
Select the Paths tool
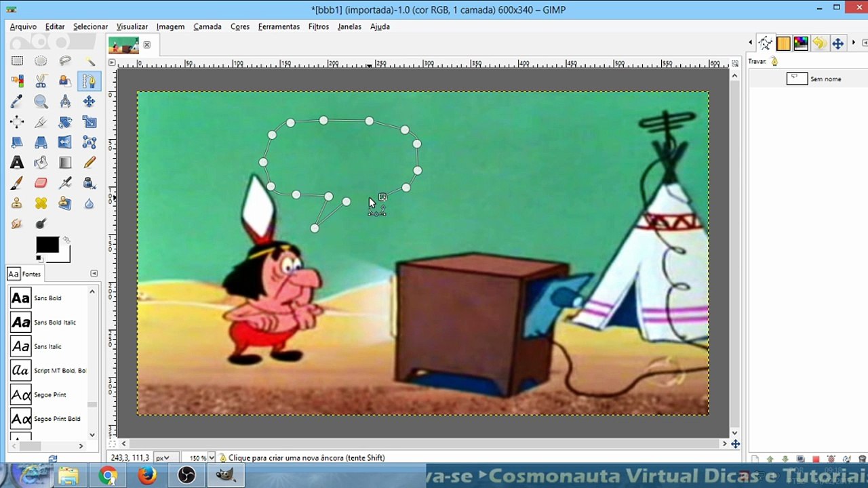[89, 81]
